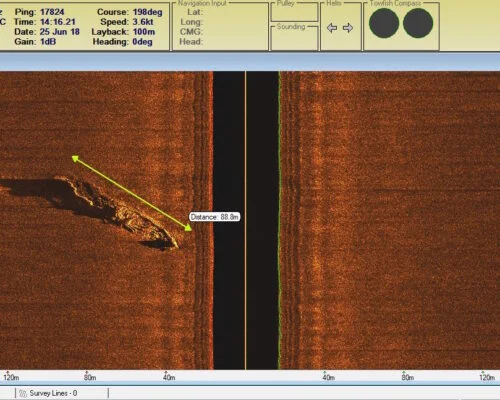
Task: Click the Survey Lines status bar icon
Action: click(23, 393)
